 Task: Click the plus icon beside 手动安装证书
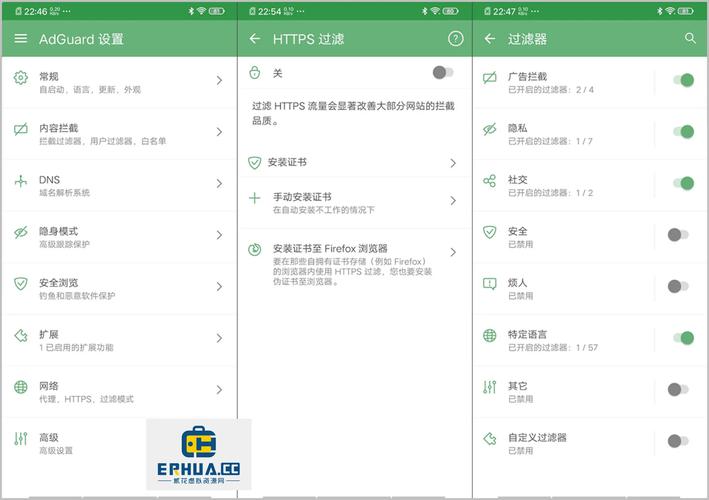[255, 198]
